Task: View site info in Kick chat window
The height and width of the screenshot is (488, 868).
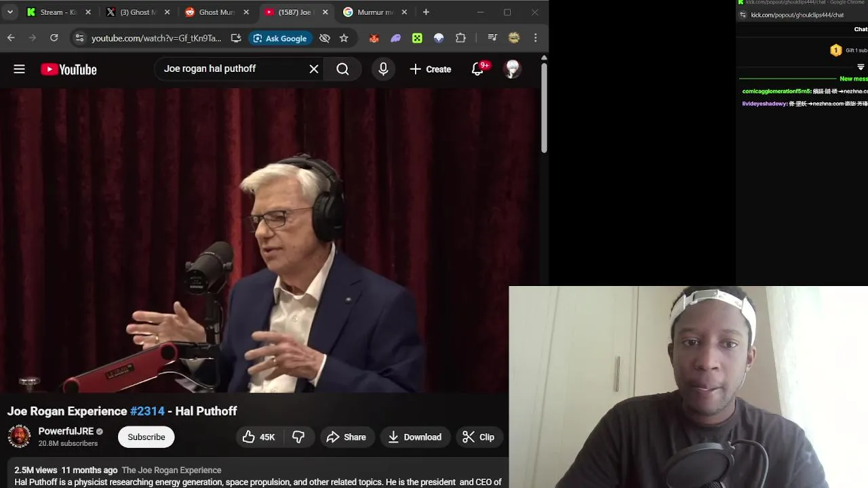Action: [743, 15]
